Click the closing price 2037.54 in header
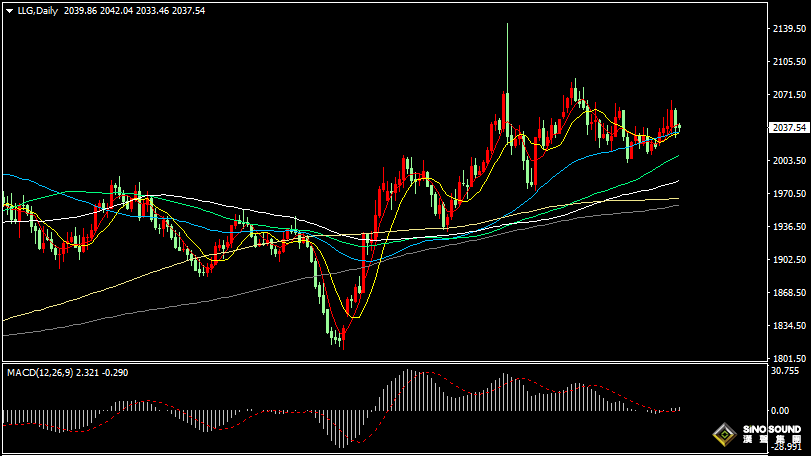This screenshot has height=456, width=811. (x=188, y=10)
